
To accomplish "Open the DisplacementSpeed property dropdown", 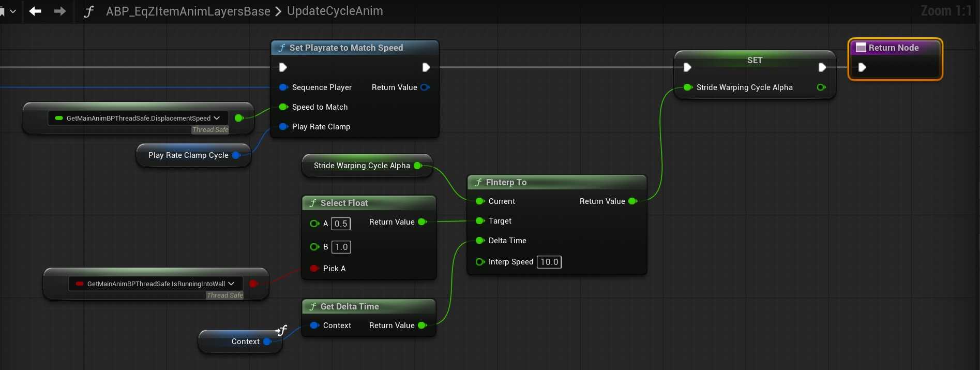I will tap(217, 118).
